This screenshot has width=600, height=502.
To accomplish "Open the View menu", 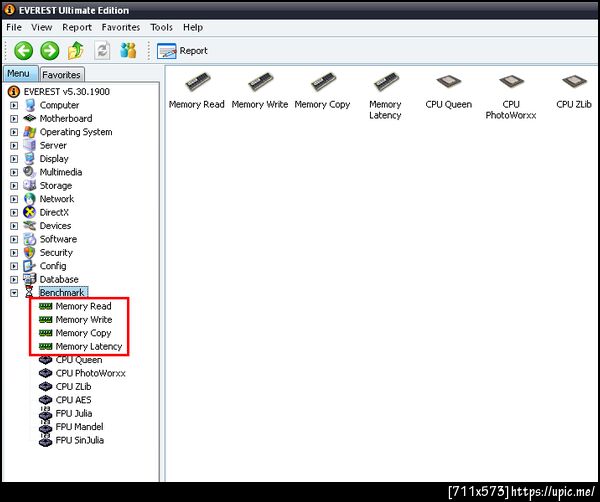I will tap(42, 27).
